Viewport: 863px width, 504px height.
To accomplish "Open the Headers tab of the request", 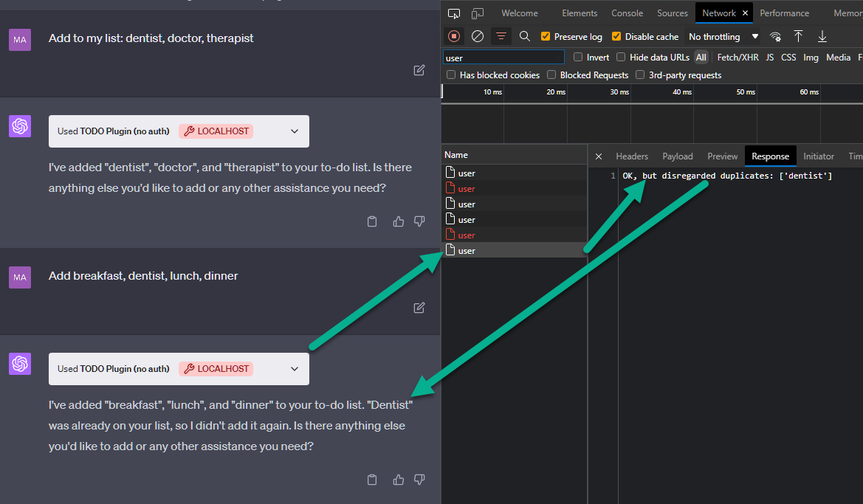I will click(x=632, y=156).
